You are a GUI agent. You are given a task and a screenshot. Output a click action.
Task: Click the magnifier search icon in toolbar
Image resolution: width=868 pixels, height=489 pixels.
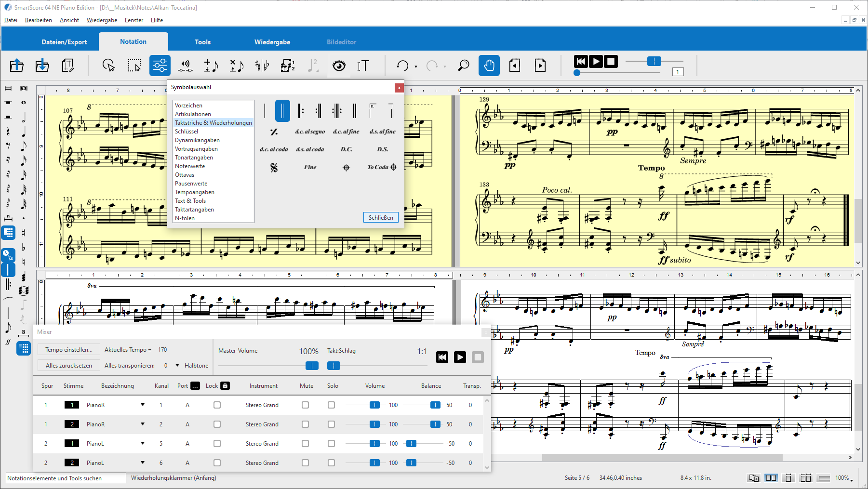[463, 66]
